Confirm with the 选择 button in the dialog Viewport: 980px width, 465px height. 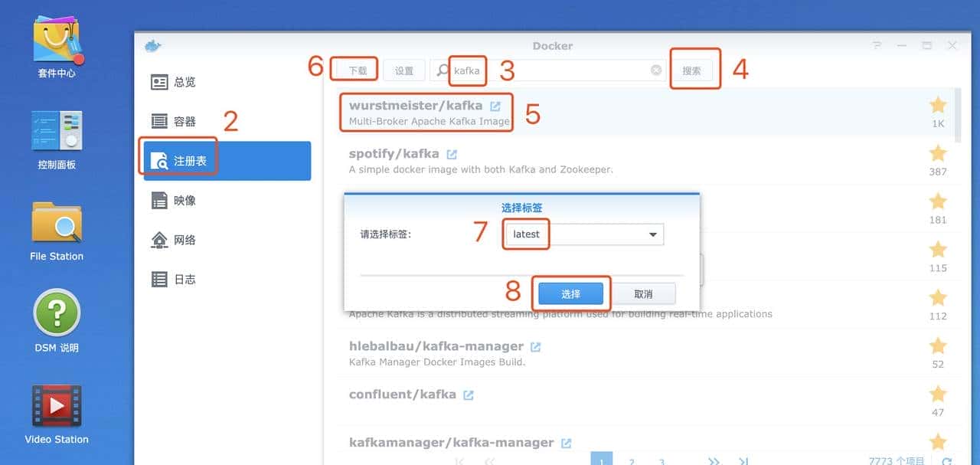click(x=570, y=294)
